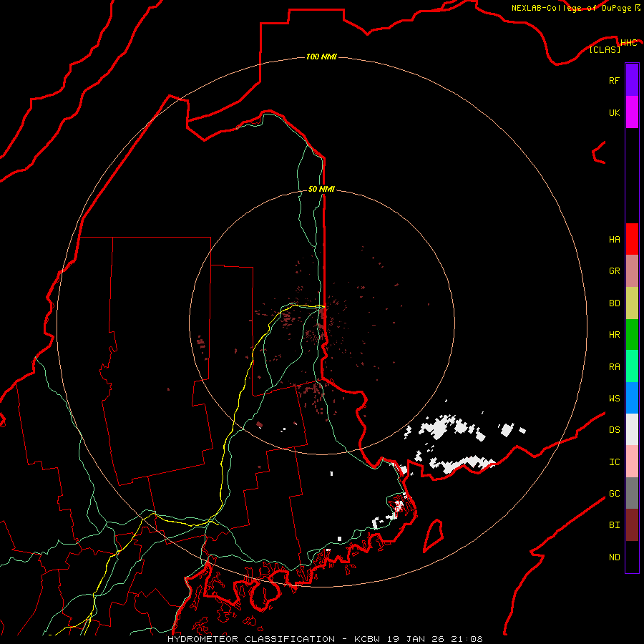Click the RF purple legend swatch
The height and width of the screenshot is (644, 644).
pyautogui.click(x=632, y=80)
